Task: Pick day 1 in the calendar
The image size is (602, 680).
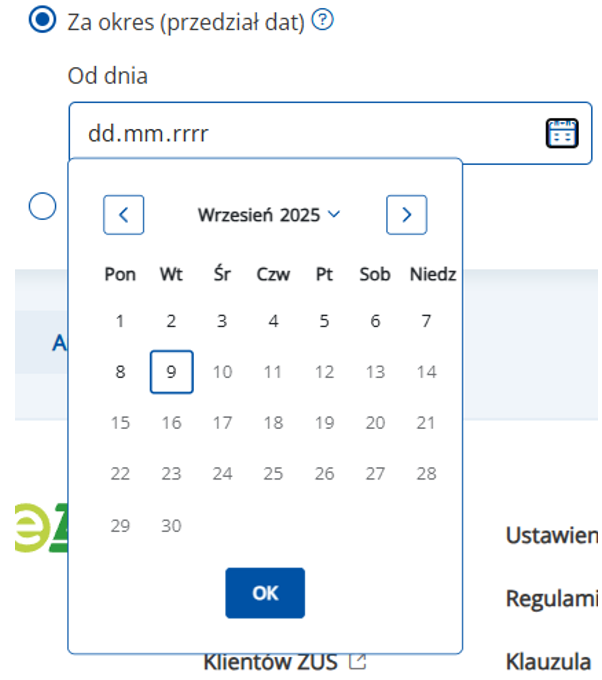Action: [x=120, y=321]
